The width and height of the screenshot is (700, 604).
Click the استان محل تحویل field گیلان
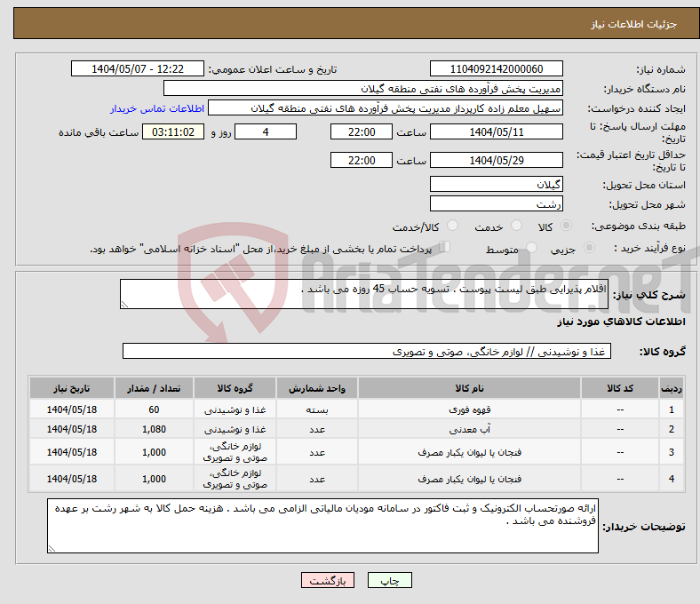point(496,185)
